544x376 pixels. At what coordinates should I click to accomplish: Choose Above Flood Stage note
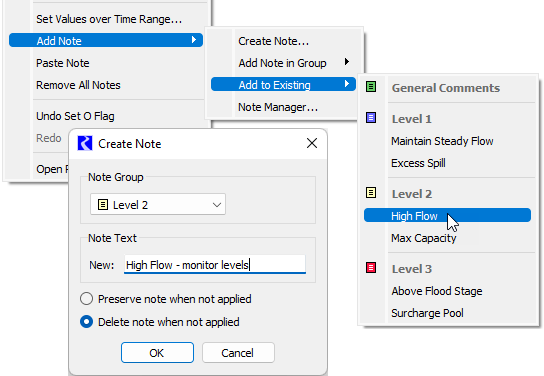click(437, 291)
